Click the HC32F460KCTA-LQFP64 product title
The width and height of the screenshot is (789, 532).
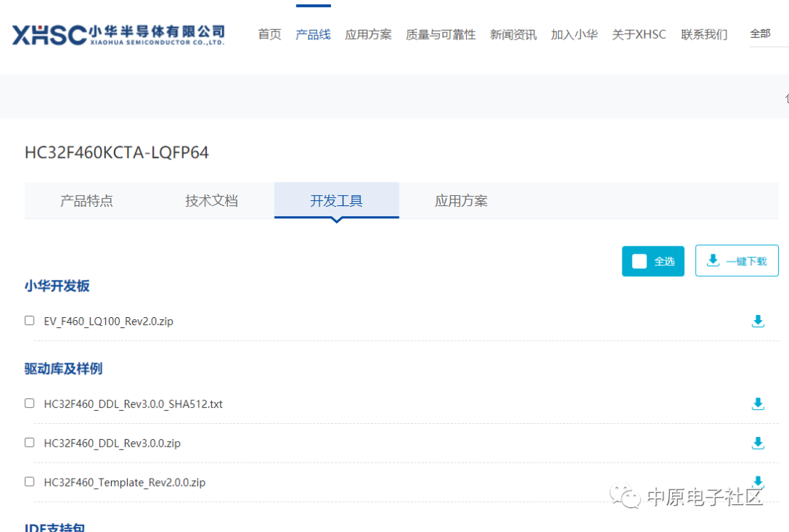[x=117, y=152]
